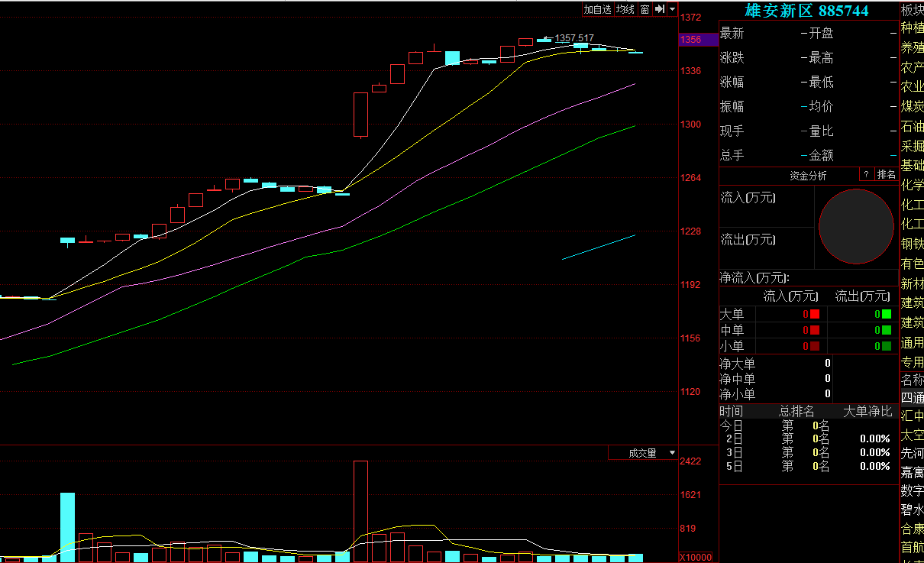Select the 开盘 open price label
This screenshot has height=563, width=924.
point(822,34)
